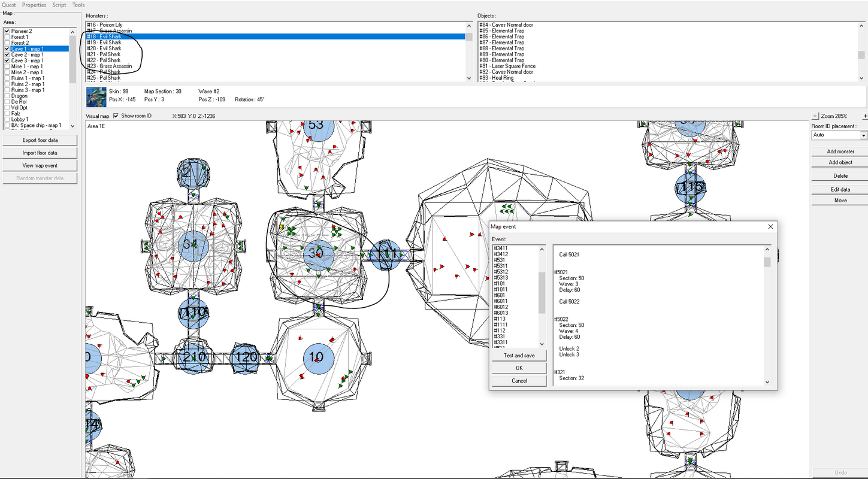Click the Area list scroll down arrow

[x=72, y=126]
